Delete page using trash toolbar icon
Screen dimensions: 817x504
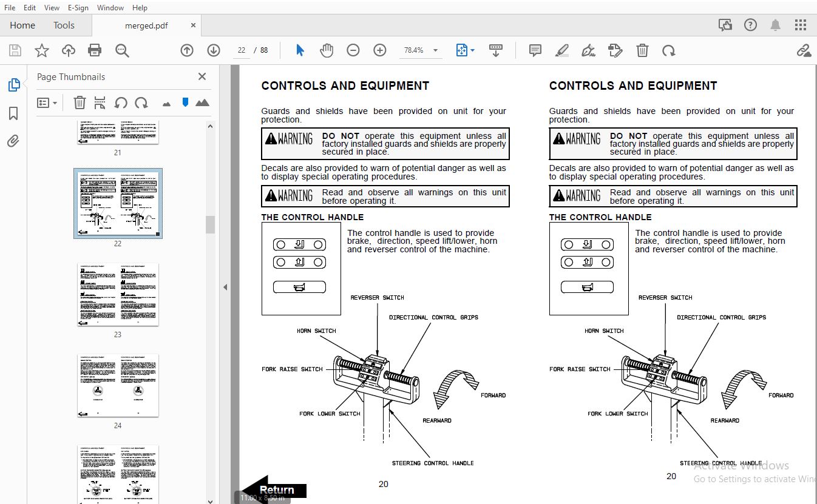click(x=642, y=50)
